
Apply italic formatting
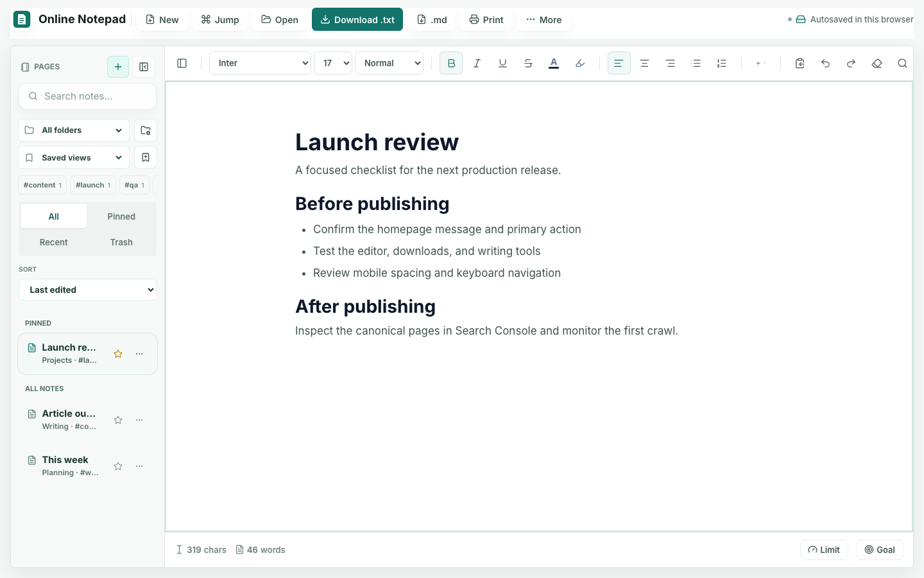click(477, 63)
